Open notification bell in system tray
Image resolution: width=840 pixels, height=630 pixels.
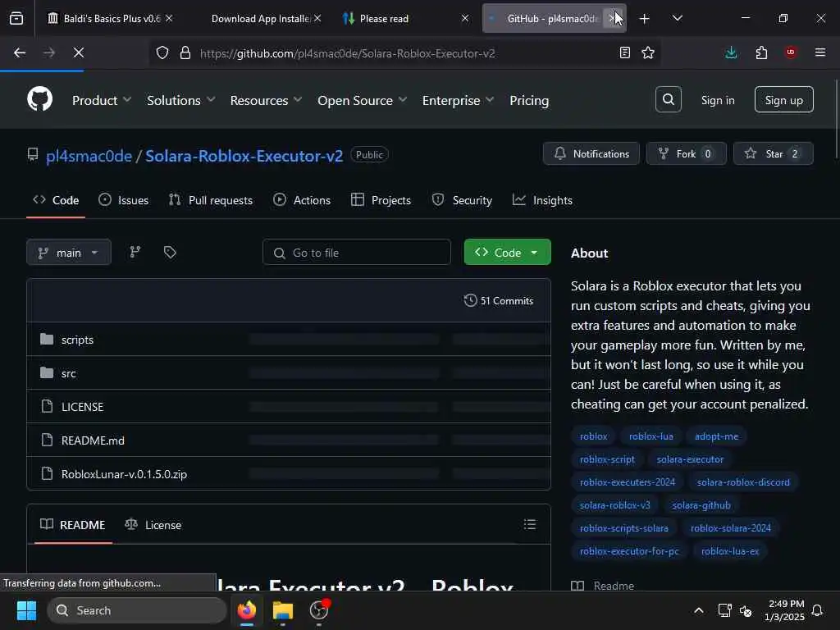coord(818,610)
